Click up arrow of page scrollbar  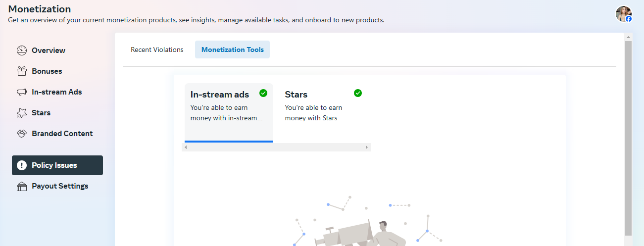coord(629,37)
